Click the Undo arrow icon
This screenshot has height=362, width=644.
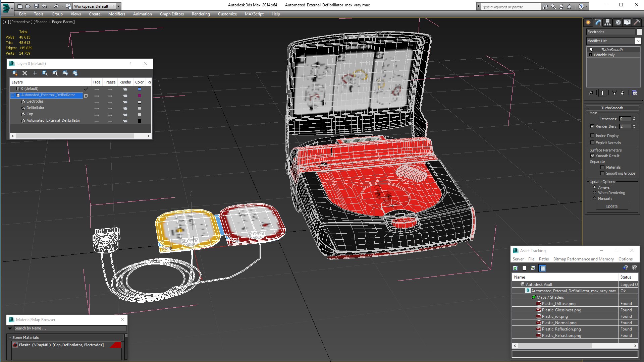tap(44, 6)
